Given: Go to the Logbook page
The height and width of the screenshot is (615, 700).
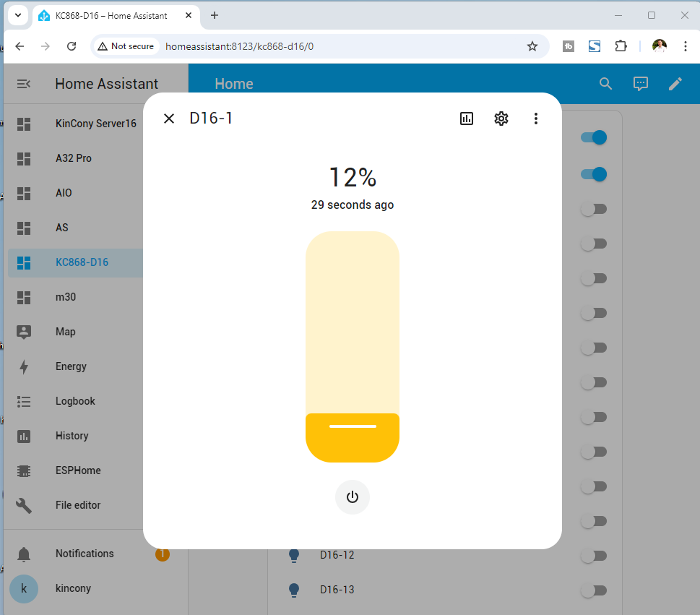Looking at the screenshot, I should [75, 401].
